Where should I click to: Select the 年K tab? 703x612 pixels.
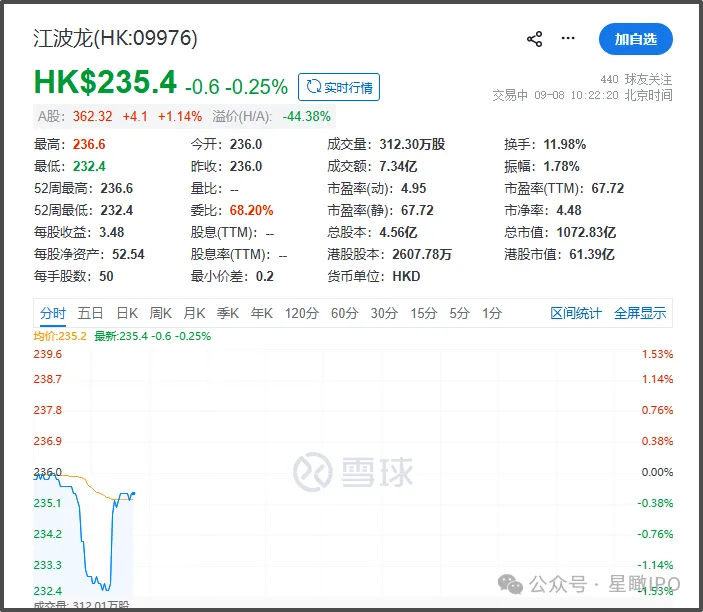[x=262, y=313]
